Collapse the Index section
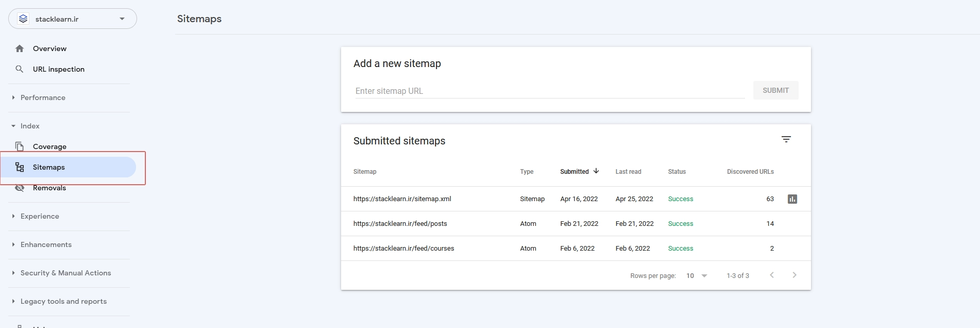Image resolution: width=980 pixels, height=328 pixels. coord(30,126)
